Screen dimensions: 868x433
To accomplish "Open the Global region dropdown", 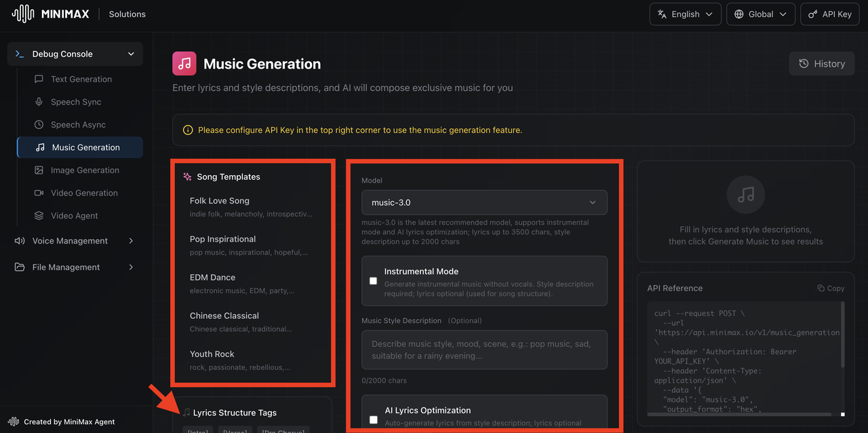I will click(761, 14).
